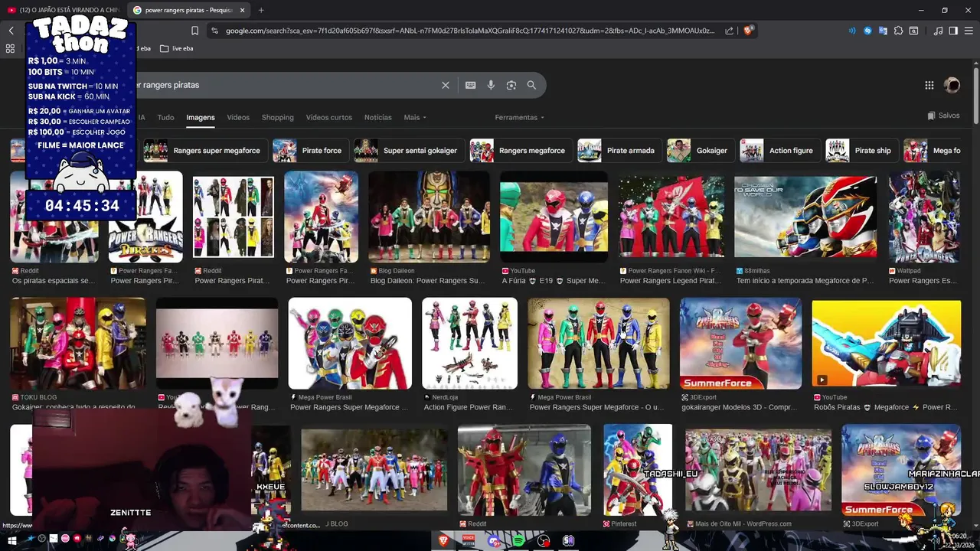Filter by Super sentai gokaiger chip
980x551 pixels.
(x=410, y=151)
